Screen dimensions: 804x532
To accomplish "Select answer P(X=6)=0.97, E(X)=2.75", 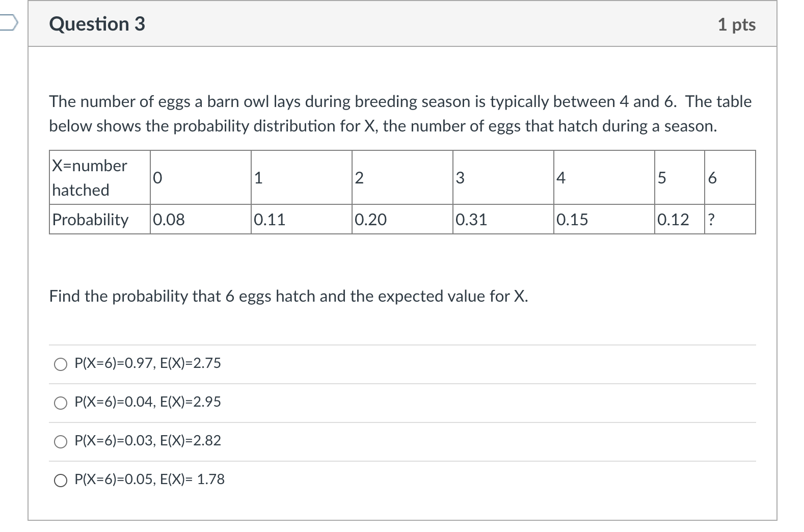I will tap(61, 364).
